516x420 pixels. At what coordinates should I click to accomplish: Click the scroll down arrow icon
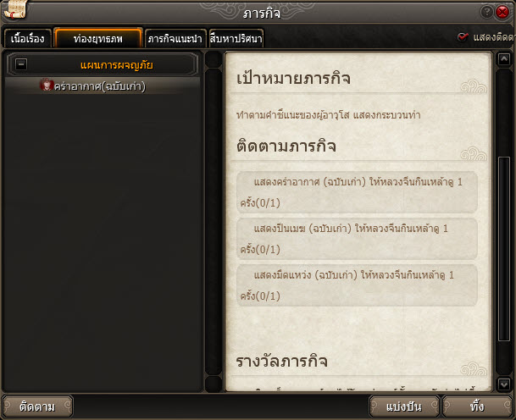tap(504, 384)
